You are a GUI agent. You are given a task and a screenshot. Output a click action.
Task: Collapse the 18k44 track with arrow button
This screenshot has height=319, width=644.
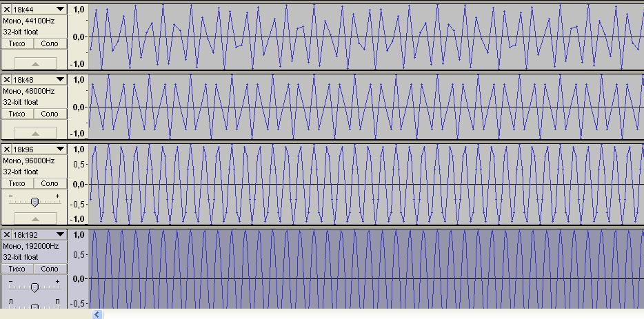[34, 63]
